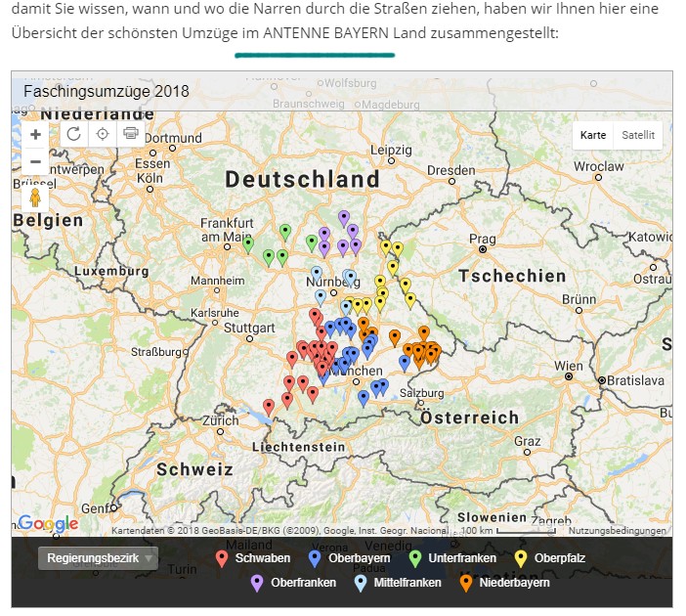Zoom out with the minus button
This screenshot has height=616, width=686.
(x=35, y=161)
